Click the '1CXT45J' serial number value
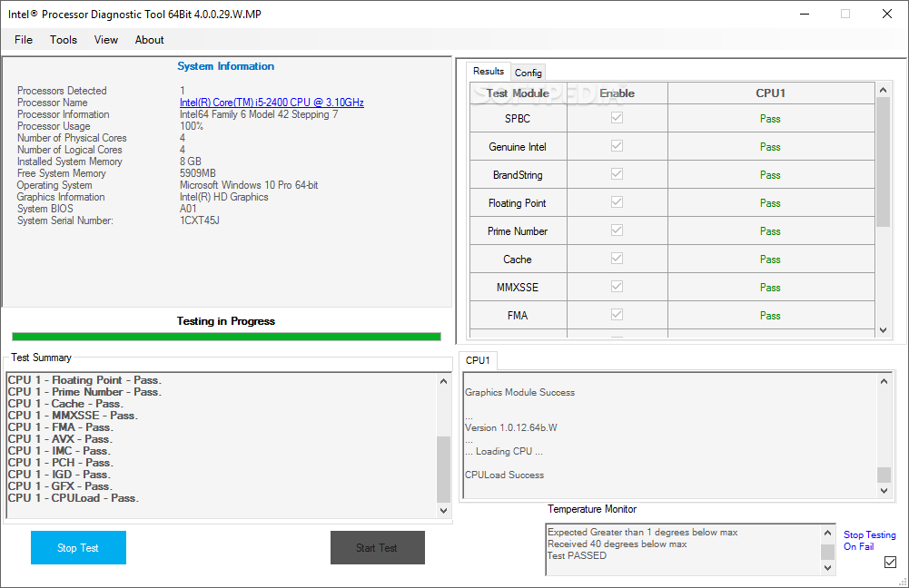 click(x=200, y=220)
